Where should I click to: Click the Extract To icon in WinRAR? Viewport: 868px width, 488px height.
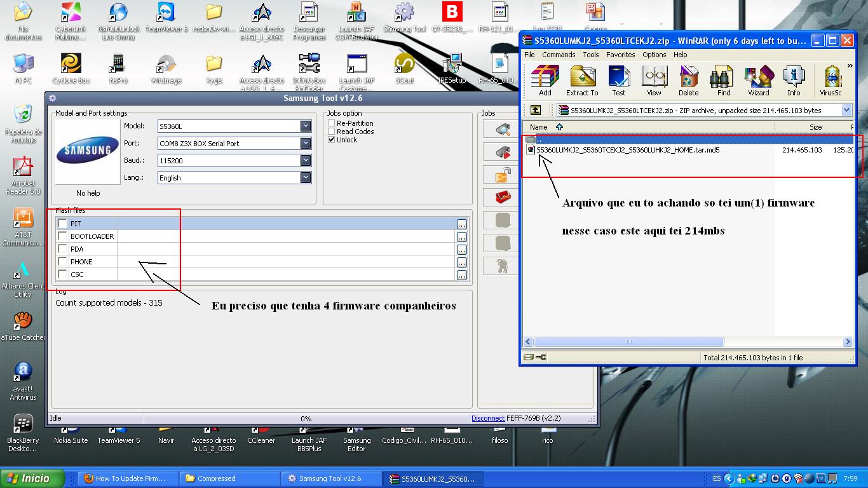pos(582,81)
